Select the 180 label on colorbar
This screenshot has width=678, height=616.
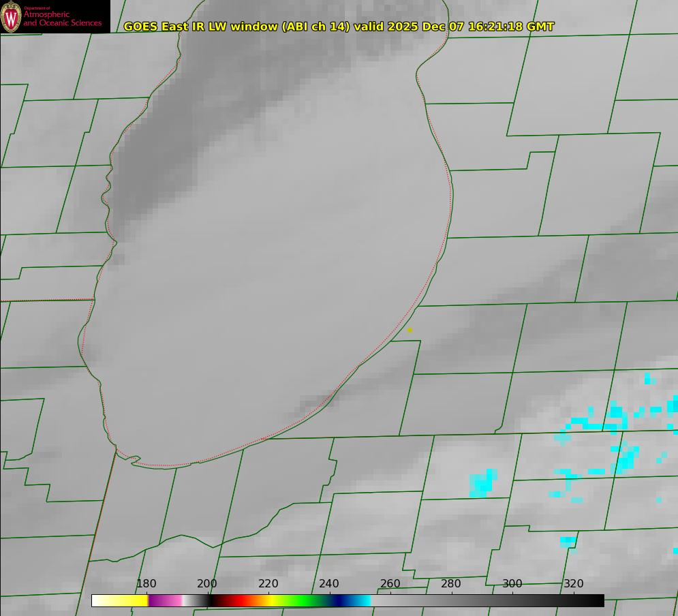146,583
